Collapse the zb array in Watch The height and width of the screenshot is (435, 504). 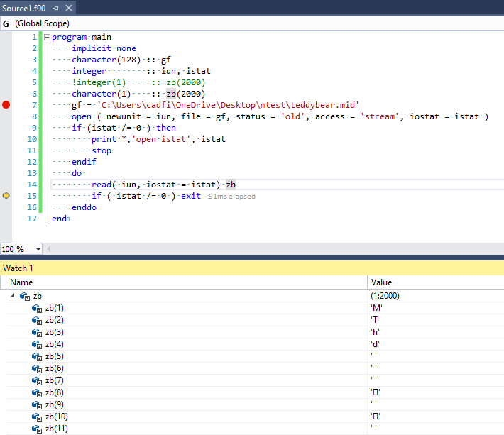(11, 295)
